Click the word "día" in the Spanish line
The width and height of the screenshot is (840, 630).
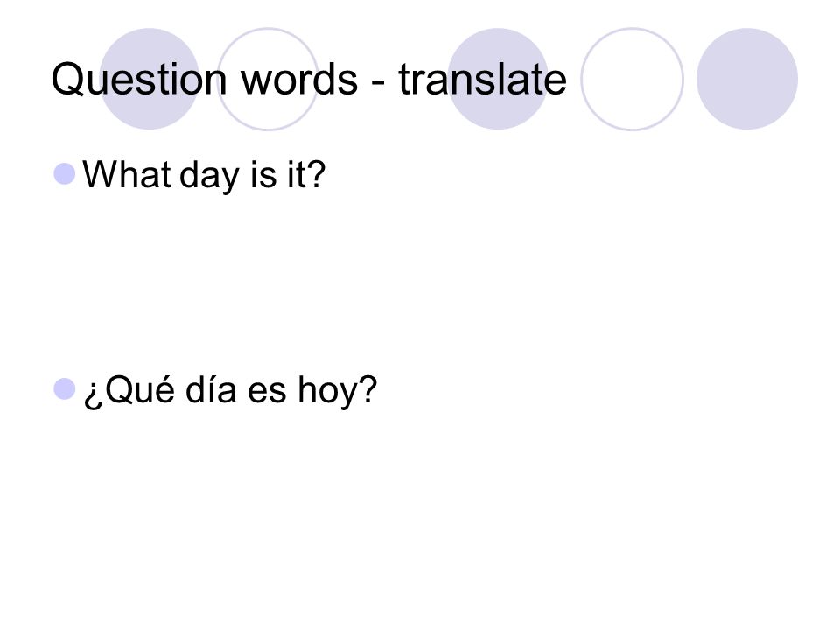tap(211, 388)
